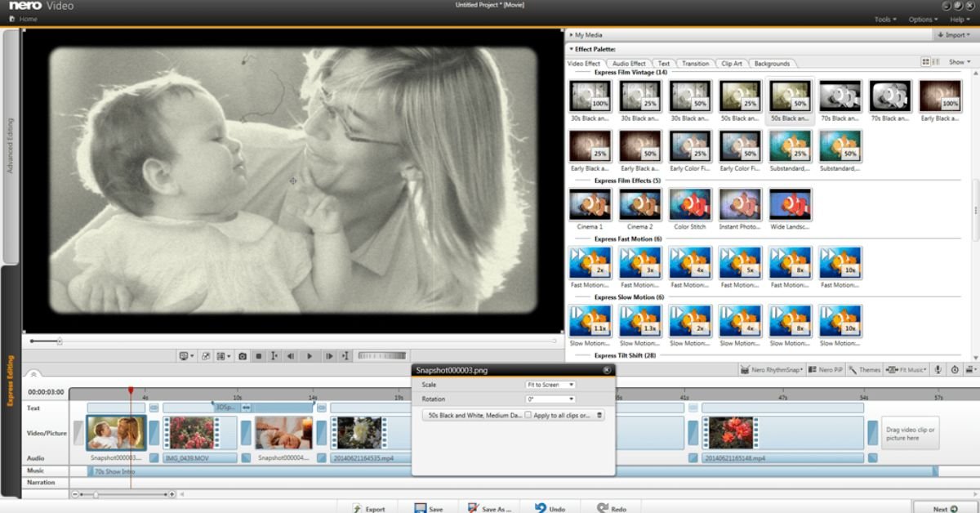Play the video preview
This screenshot has width=980, height=513.
310,356
